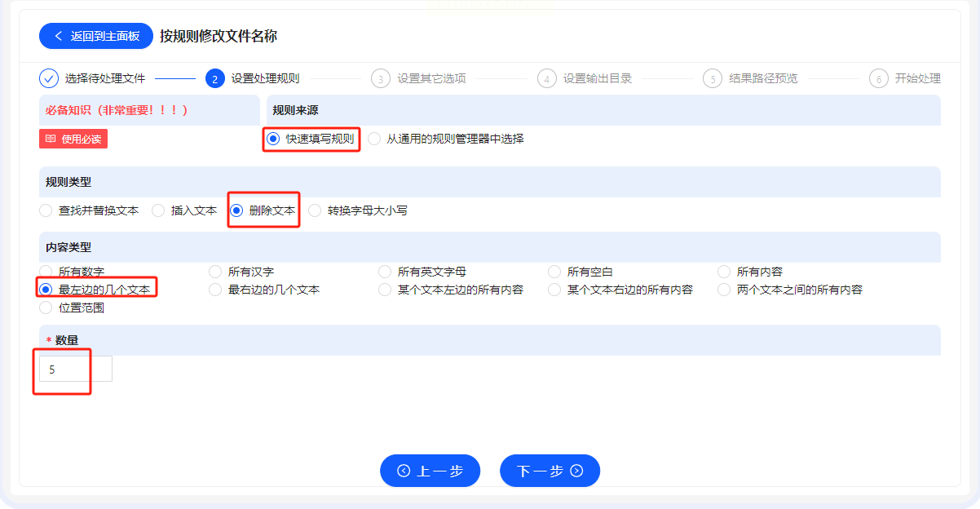Select 查找并替换文本 rule type

pos(89,210)
